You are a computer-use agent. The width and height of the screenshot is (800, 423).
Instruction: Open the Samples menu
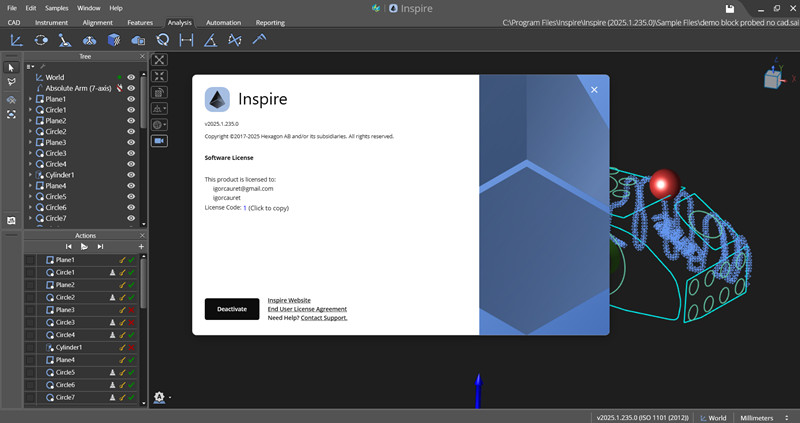click(57, 8)
